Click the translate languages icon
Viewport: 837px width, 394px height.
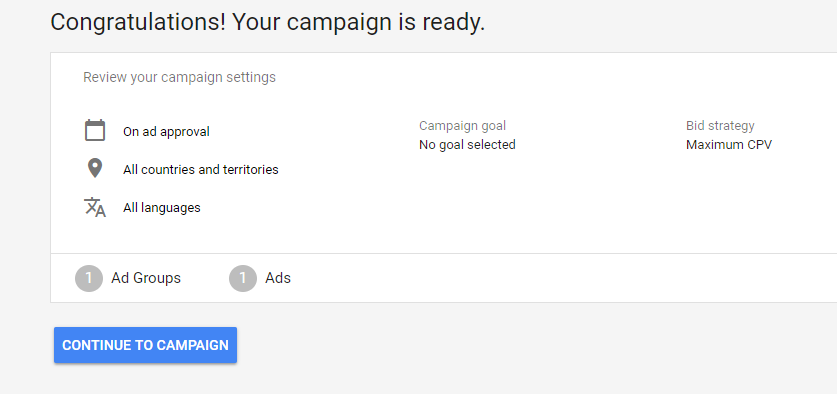tap(95, 207)
